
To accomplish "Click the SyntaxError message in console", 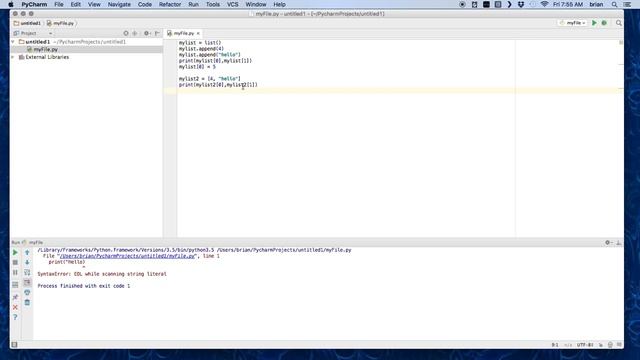I will 102,274.
